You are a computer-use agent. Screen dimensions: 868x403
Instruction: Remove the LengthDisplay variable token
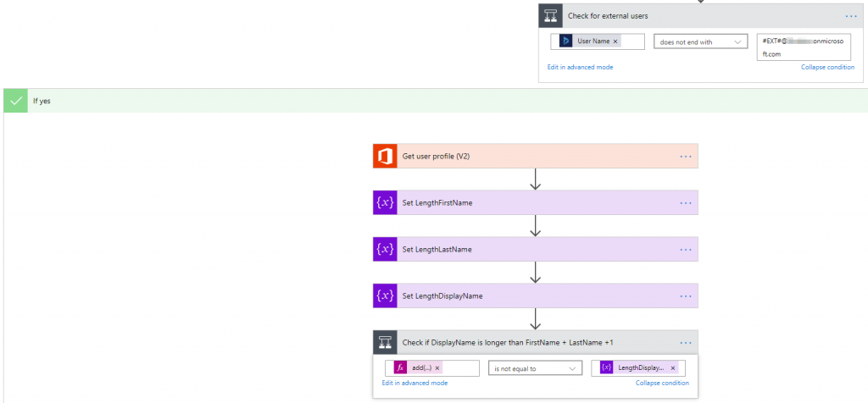[673, 368]
